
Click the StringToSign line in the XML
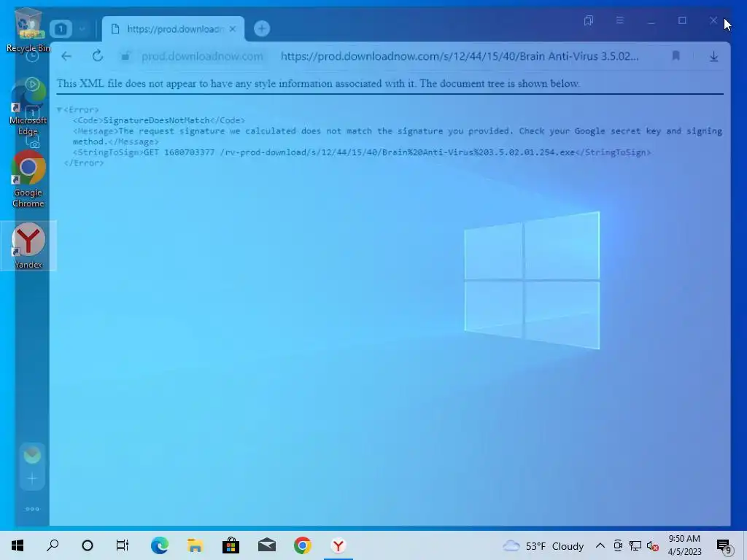click(362, 152)
